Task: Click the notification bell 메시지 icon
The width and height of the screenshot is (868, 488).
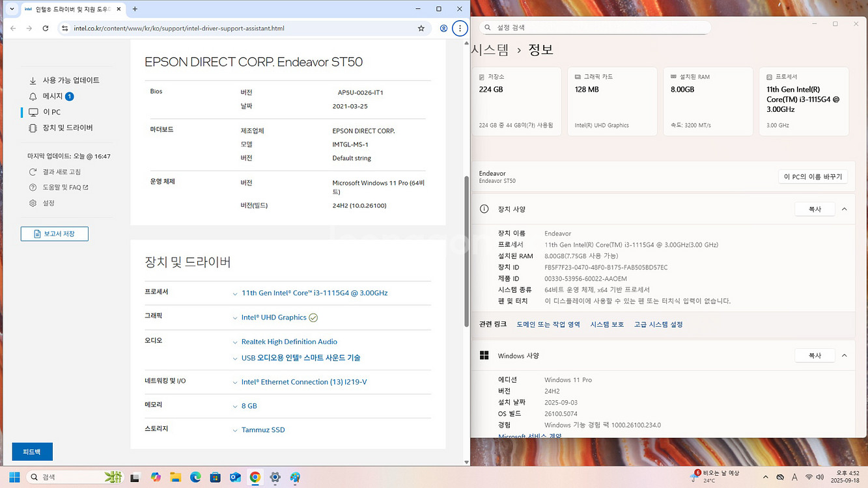Action: click(x=33, y=96)
